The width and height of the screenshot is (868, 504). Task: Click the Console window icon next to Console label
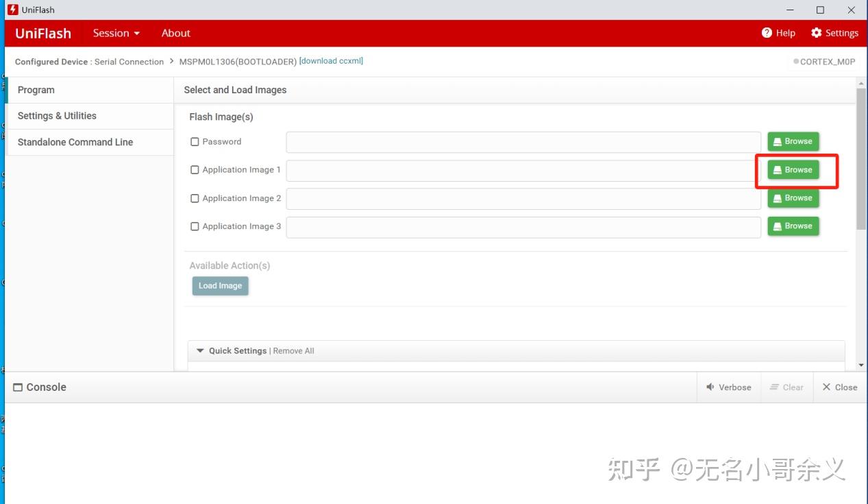[18, 387]
